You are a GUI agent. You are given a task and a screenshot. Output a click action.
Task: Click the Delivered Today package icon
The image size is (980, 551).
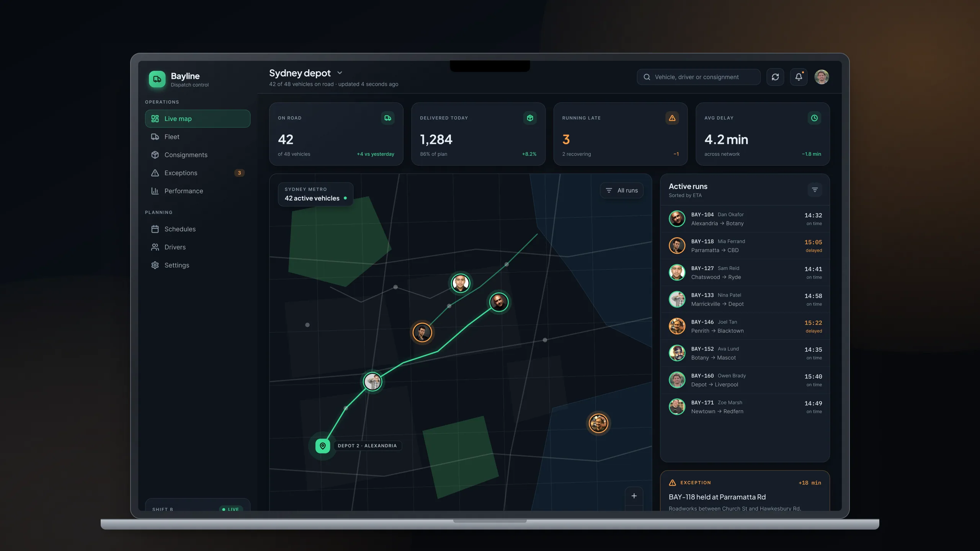[530, 118]
